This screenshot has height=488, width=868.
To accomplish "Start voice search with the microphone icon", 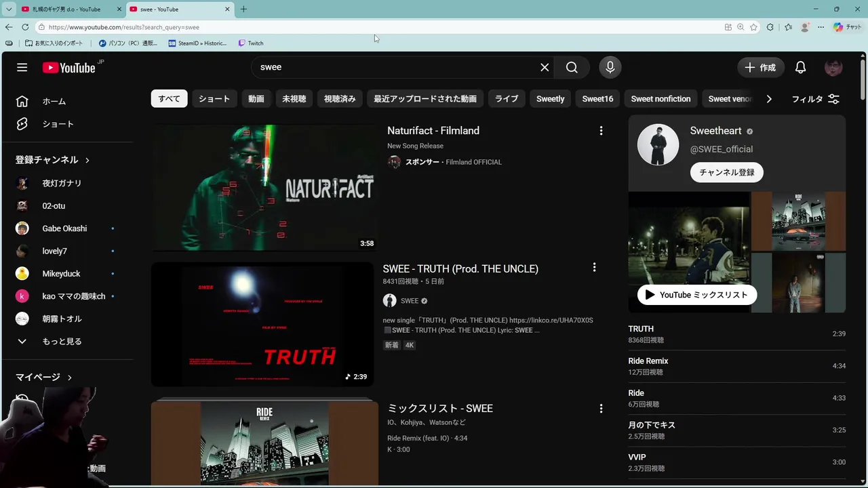I will pos(610,67).
